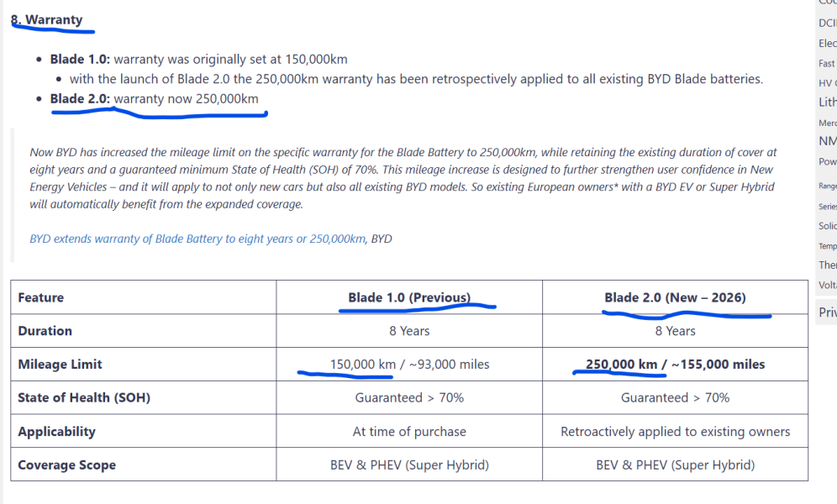Open the Ther tag in the sidebar
This screenshot has width=837, height=504.
coord(827,265)
